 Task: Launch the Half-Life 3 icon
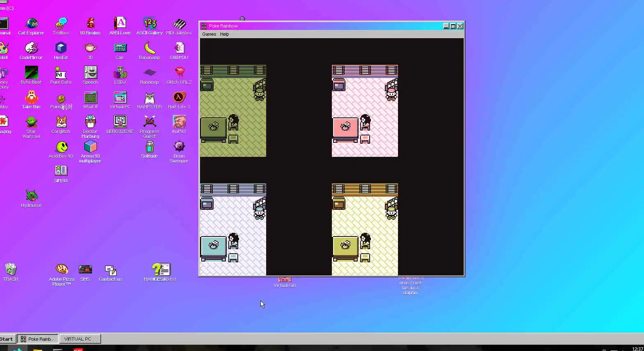tap(179, 100)
